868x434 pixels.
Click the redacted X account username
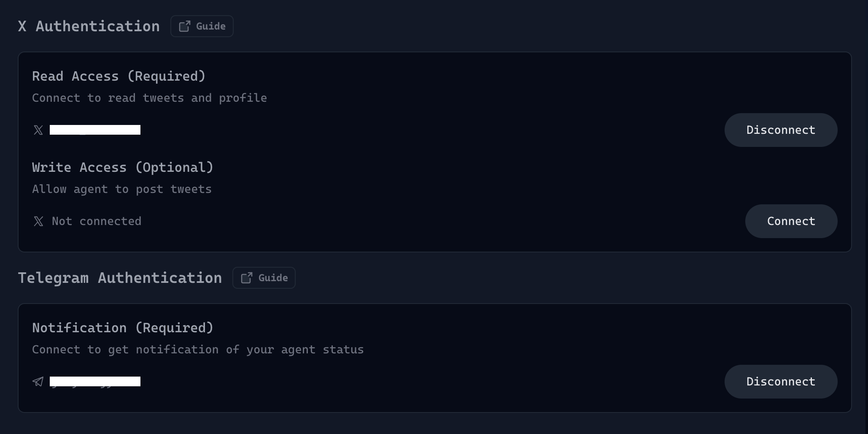[x=95, y=130]
